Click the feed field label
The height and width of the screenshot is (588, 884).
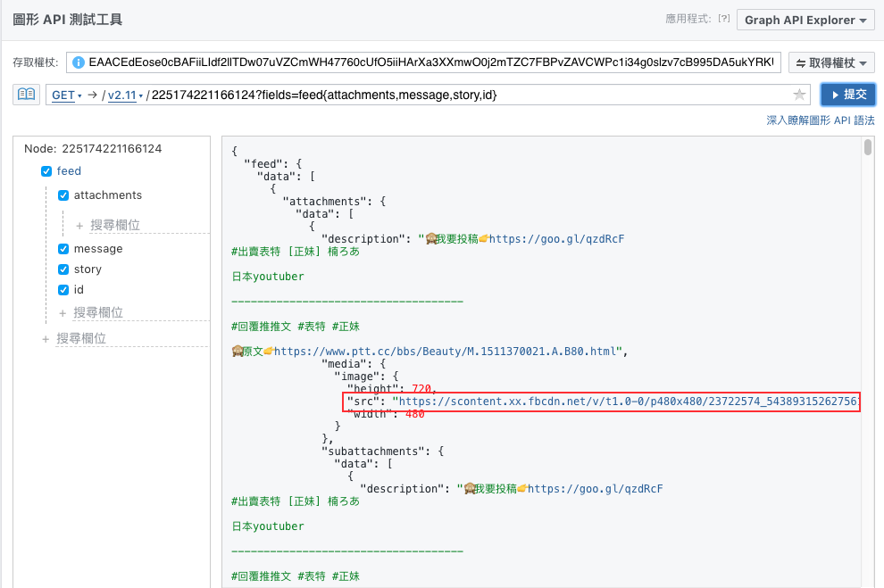69,171
